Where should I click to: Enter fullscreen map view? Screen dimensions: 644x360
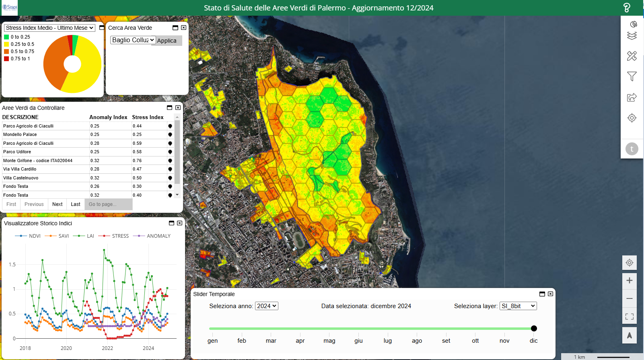point(630,317)
